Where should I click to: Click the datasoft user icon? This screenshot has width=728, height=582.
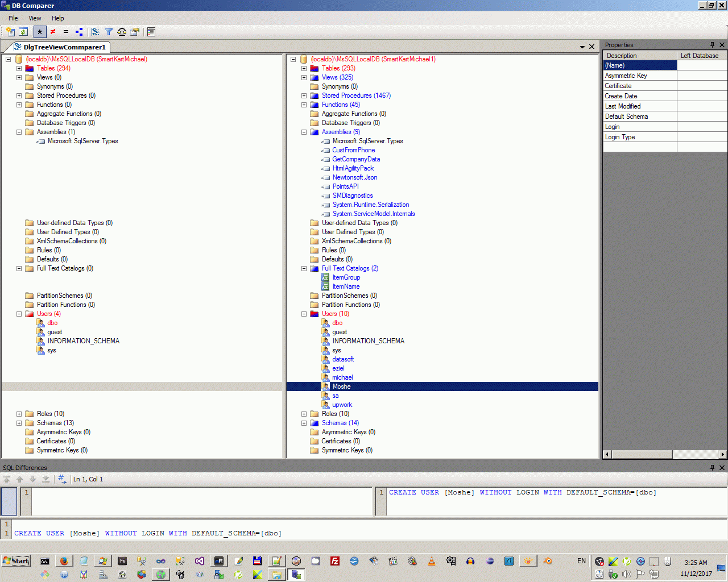pyautogui.click(x=325, y=359)
